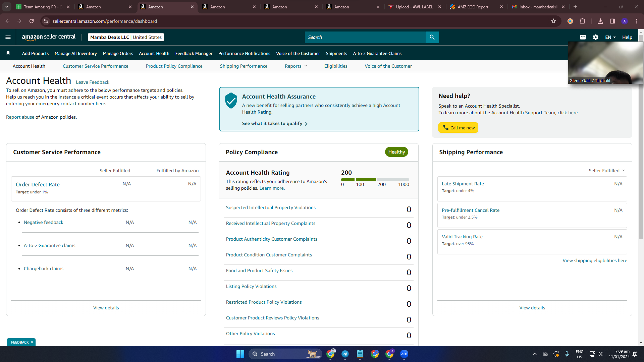The image size is (644, 362).
Task: Focus the Seller Central search field
Action: click(365, 37)
